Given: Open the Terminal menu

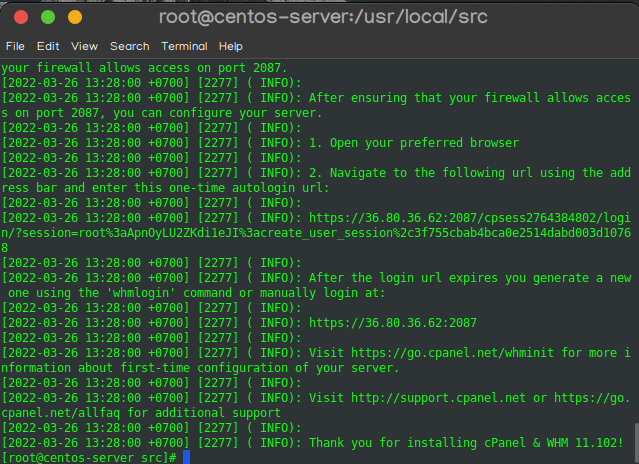Looking at the screenshot, I should (184, 46).
